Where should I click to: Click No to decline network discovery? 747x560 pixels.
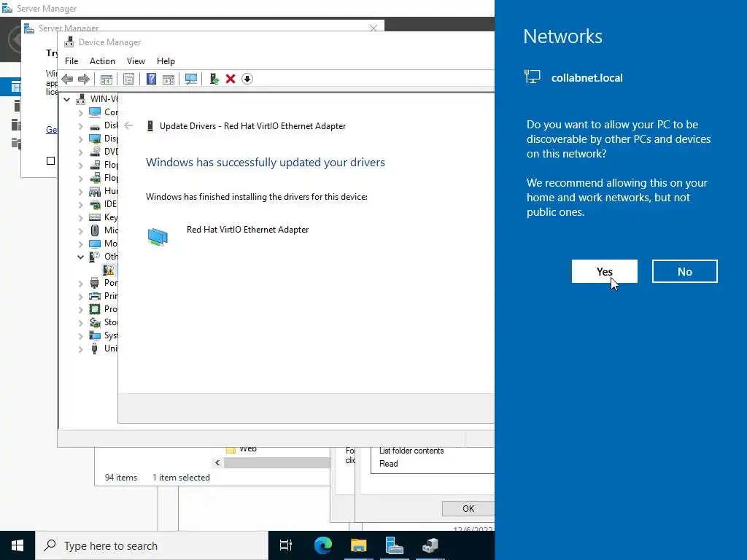(684, 271)
